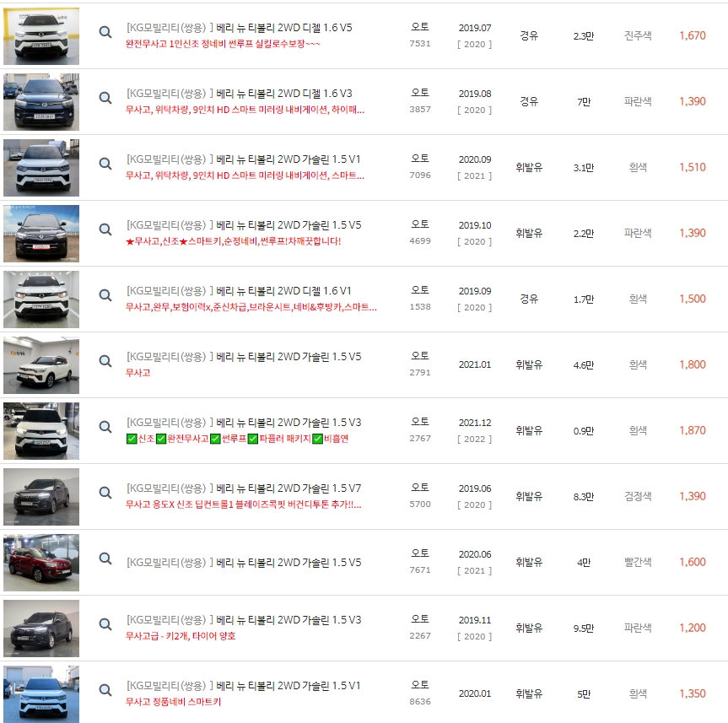Viewport: 728px width, 723px height.
Task: Click green-checked description '신조 완전무사고 썬루프'
Action: coord(237,439)
